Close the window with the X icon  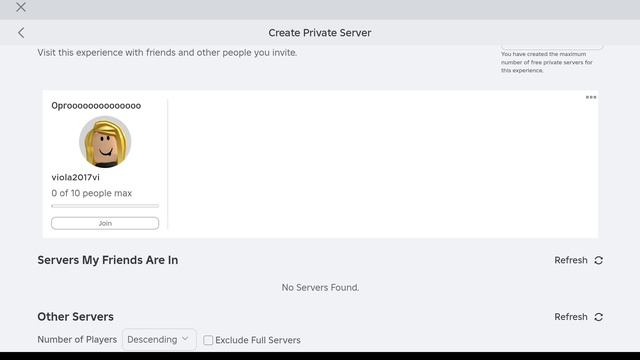(21, 7)
